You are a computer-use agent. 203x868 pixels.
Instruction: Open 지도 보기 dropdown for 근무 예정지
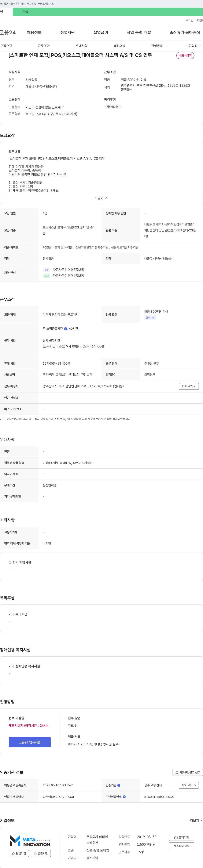[x=189, y=386]
